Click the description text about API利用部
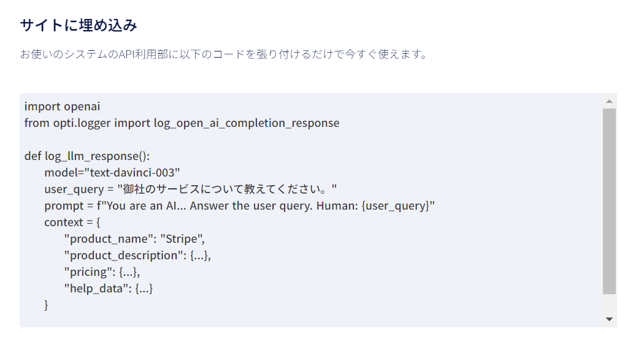The height and width of the screenshot is (350, 644). pyautogui.click(x=223, y=55)
